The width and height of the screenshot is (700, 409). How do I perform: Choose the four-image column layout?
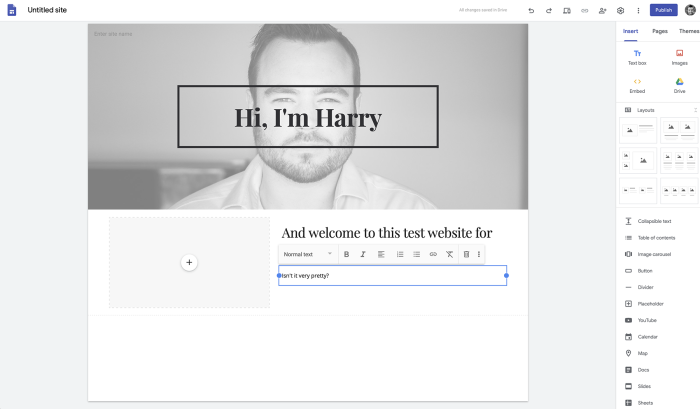coord(679,191)
